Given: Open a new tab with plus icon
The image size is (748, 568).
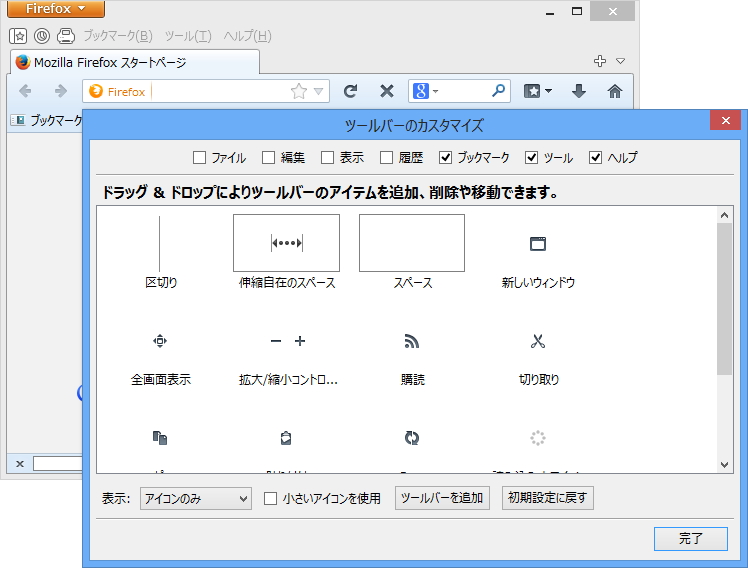Looking at the screenshot, I should click(600, 61).
